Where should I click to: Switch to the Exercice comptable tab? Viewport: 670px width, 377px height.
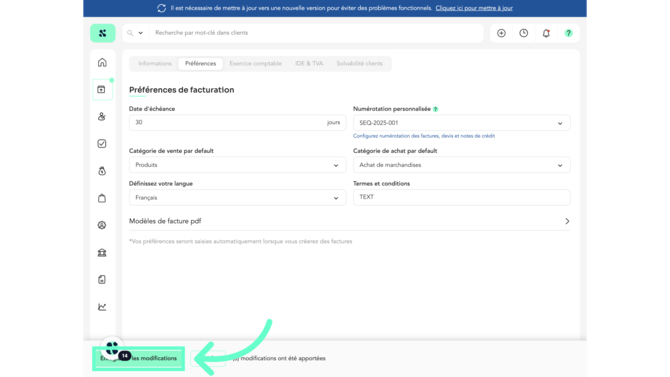coord(256,64)
